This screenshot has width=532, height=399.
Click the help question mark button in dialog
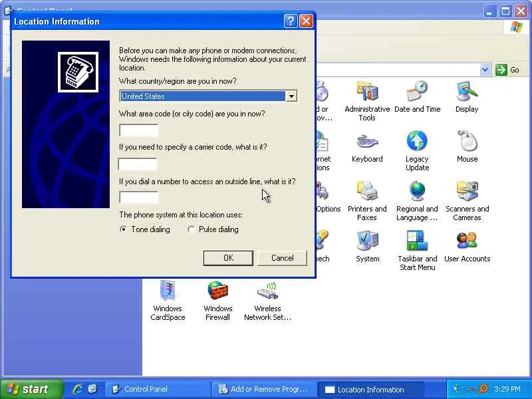[x=291, y=21]
